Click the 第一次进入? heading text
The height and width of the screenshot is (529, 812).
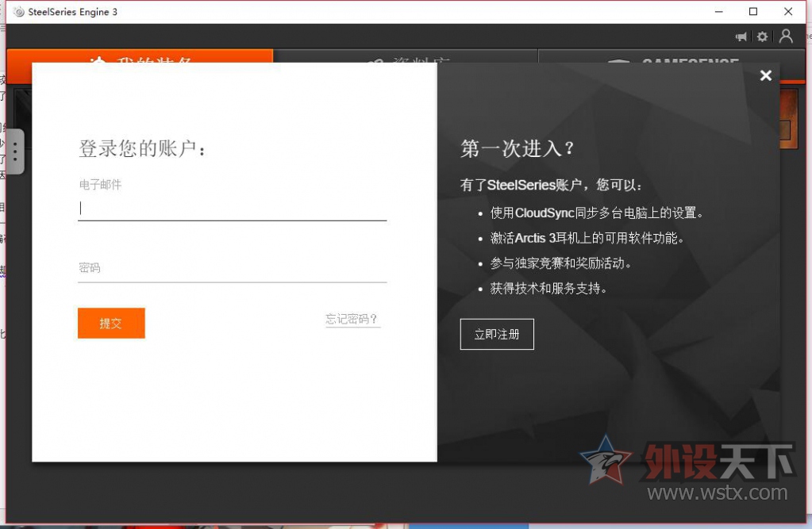(518, 148)
